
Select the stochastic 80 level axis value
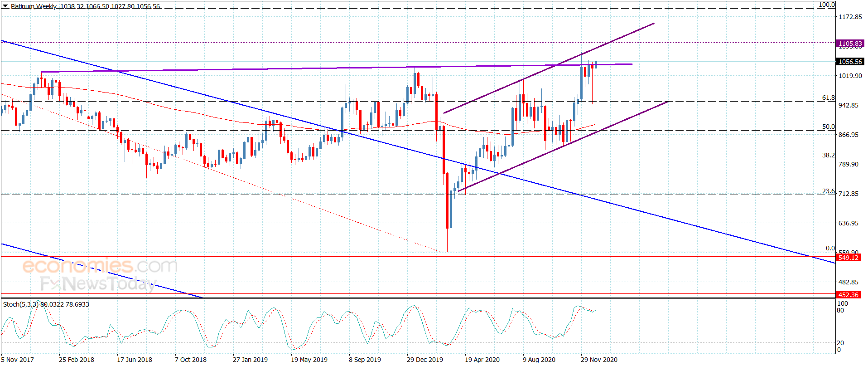pyautogui.click(x=840, y=310)
